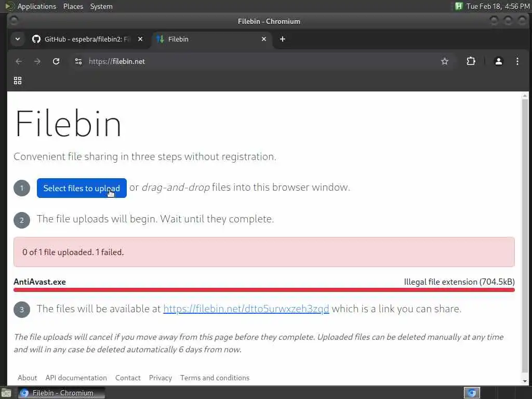Select the Filebin tab

[212, 39]
